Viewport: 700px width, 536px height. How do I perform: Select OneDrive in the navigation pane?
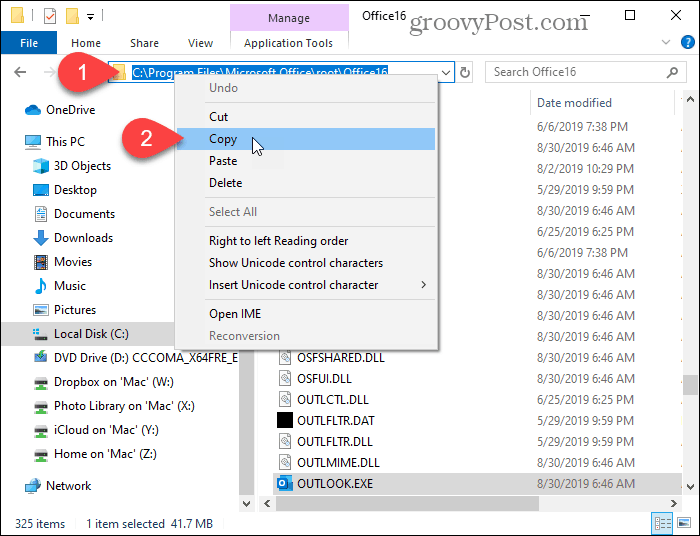[x=71, y=110]
